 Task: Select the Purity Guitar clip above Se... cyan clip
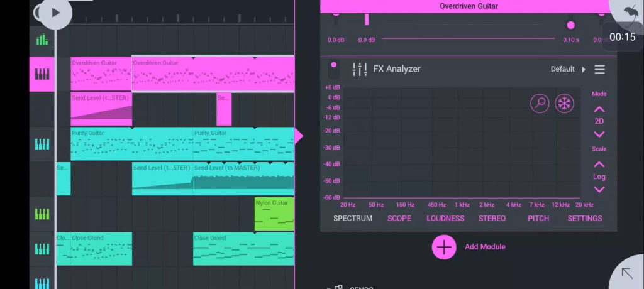(132, 144)
